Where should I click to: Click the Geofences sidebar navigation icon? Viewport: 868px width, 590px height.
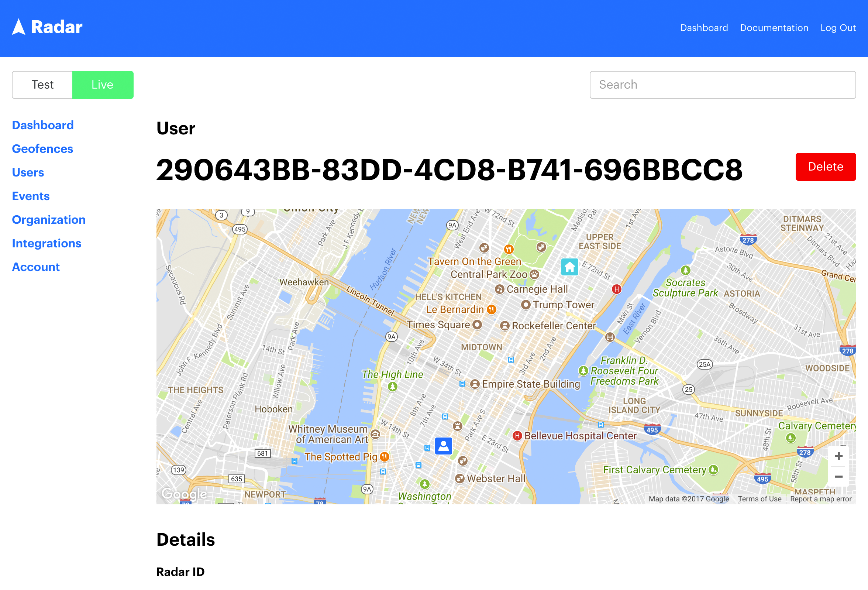(x=42, y=148)
